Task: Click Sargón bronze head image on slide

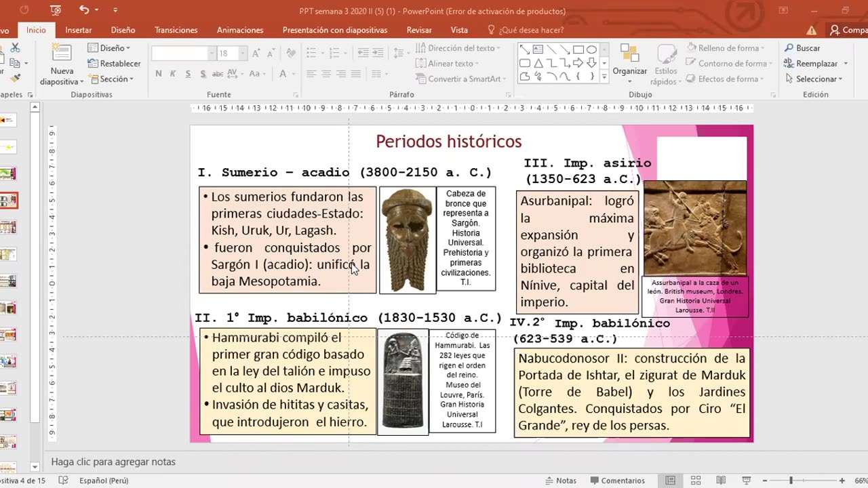Action: pos(408,240)
